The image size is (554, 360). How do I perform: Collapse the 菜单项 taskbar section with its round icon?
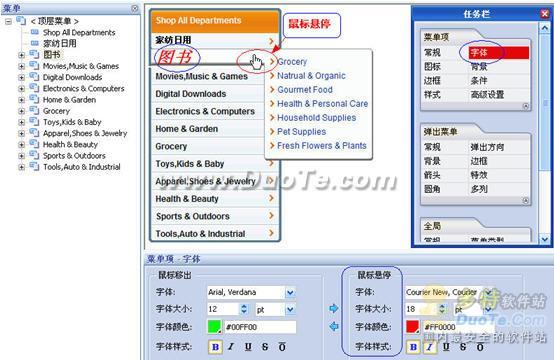[525, 106]
